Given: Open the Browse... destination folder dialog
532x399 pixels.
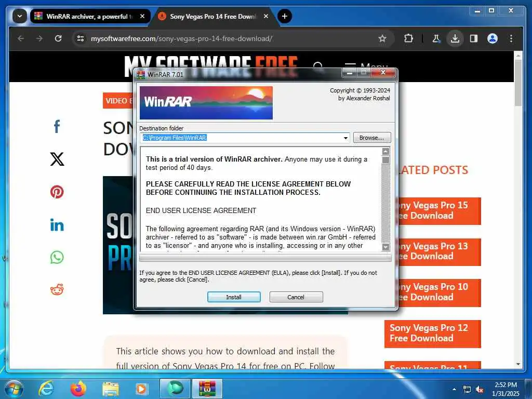Looking at the screenshot, I should (372, 138).
